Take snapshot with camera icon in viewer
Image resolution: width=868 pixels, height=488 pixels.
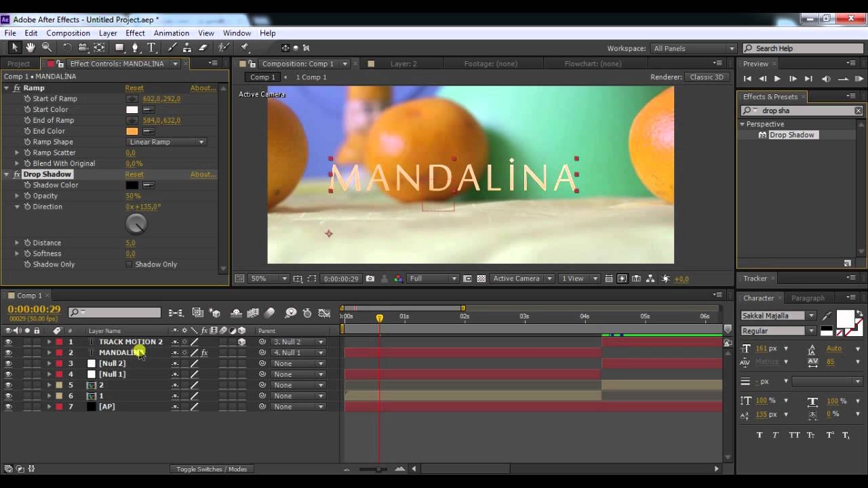[370, 279]
